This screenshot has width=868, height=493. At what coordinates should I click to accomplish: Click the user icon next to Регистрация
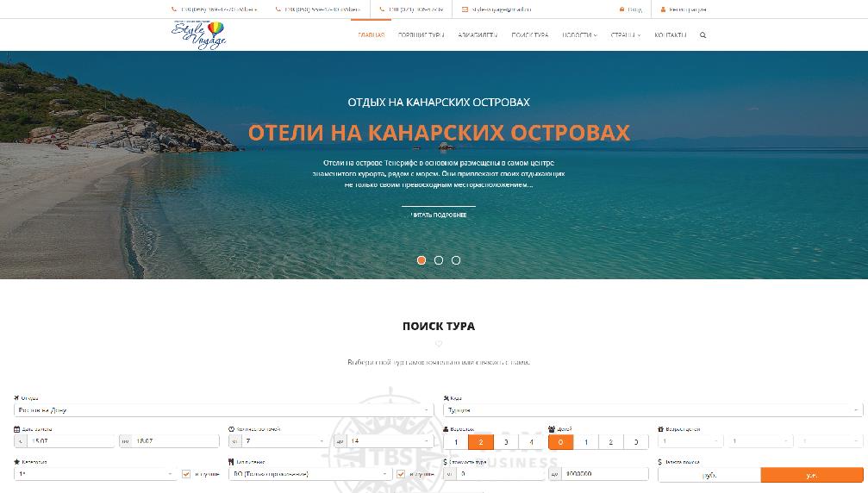click(x=663, y=9)
